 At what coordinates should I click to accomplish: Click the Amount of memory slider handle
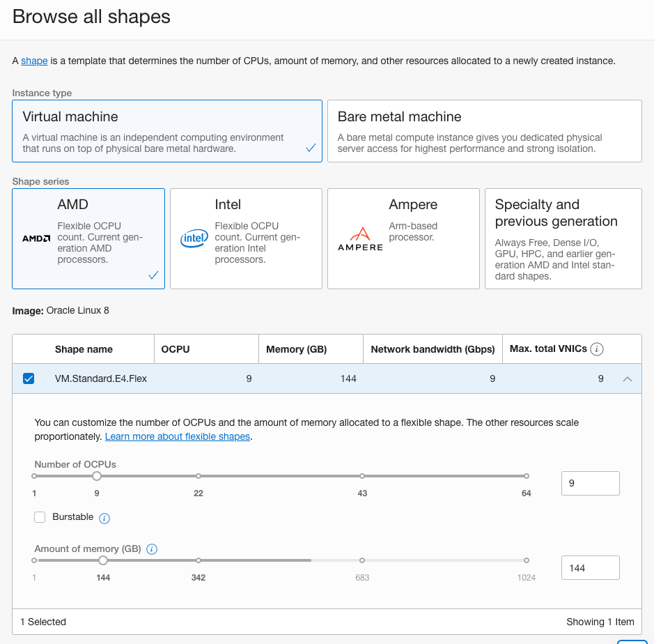point(103,560)
